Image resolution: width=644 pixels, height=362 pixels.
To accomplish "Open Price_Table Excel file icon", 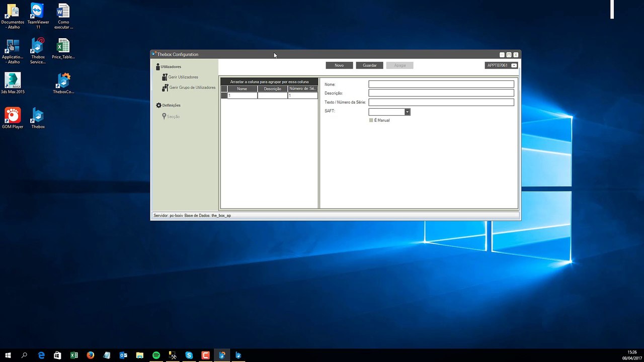I will 63,49.
